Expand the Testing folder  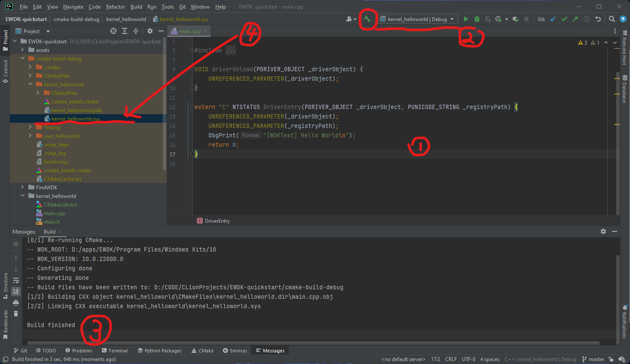[30, 127]
